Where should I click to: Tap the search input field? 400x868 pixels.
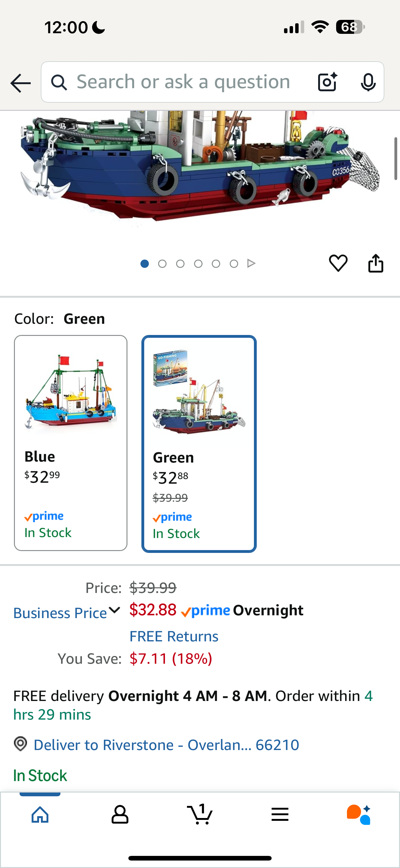184,82
